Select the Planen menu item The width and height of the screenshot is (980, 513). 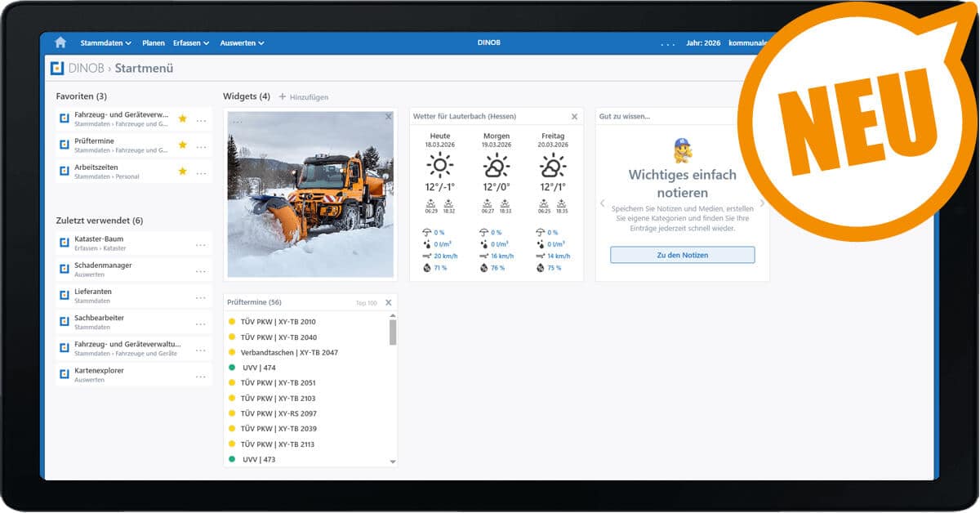tap(153, 43)
